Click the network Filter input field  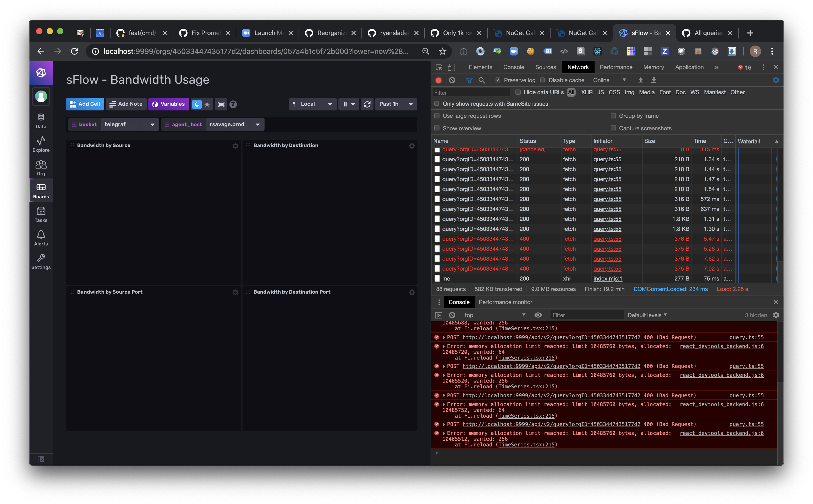coord(471,93)
